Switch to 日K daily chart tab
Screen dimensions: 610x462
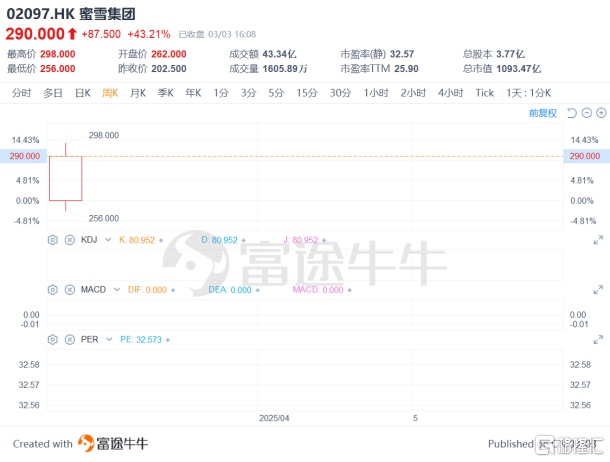(x=81, y=93)
